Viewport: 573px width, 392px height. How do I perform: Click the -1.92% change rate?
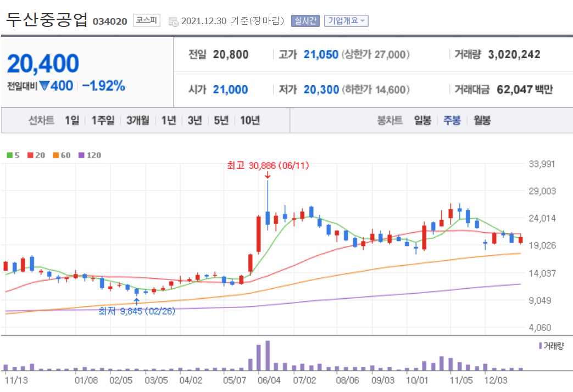(x=104, y=86)
